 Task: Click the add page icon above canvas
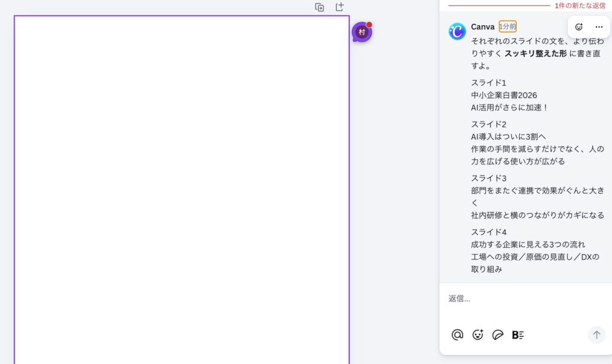339,7
